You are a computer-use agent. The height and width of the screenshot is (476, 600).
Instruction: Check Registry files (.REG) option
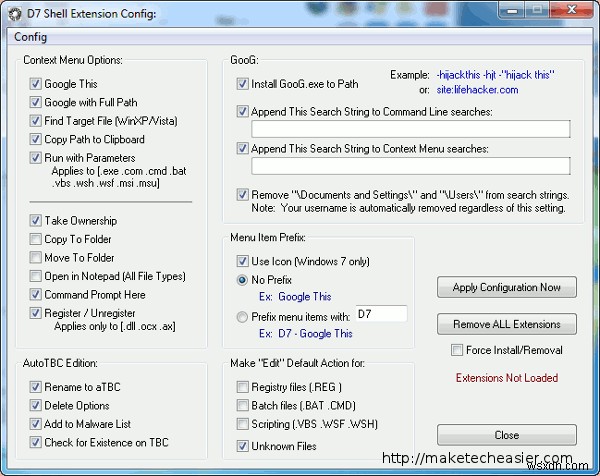tap(243, 386)
